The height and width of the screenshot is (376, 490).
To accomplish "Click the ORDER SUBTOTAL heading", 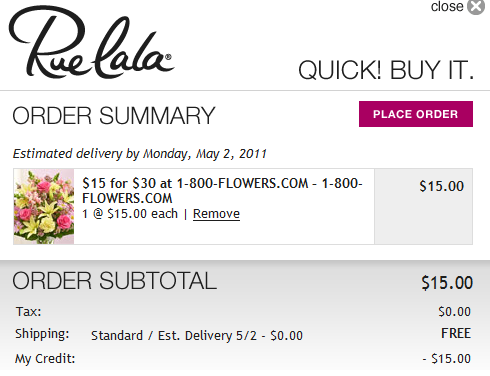I will 115,281.
